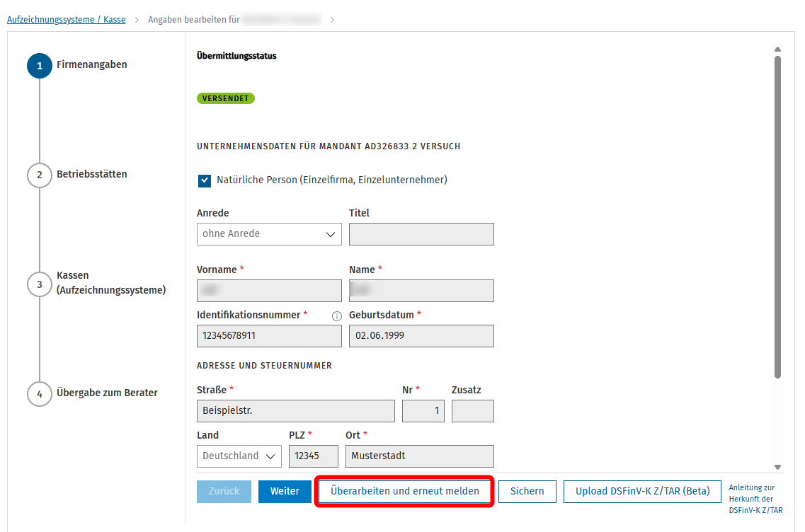Click the scrollbar up arrow
The image size is (805, 532).
778,50
